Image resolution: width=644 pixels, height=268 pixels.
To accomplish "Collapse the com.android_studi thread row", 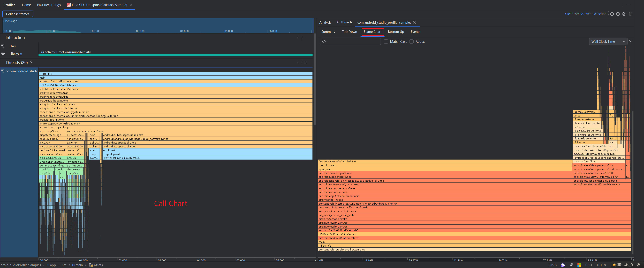I will tap(7, 71).
